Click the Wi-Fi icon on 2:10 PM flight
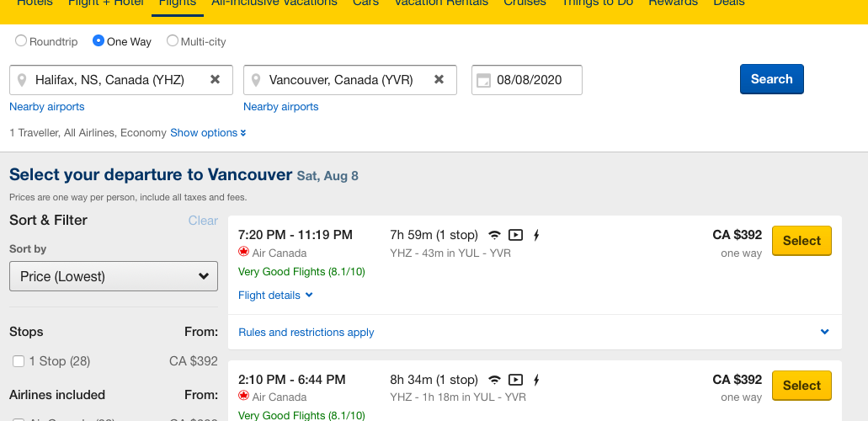868x421 pixels. tap(494, 380)
